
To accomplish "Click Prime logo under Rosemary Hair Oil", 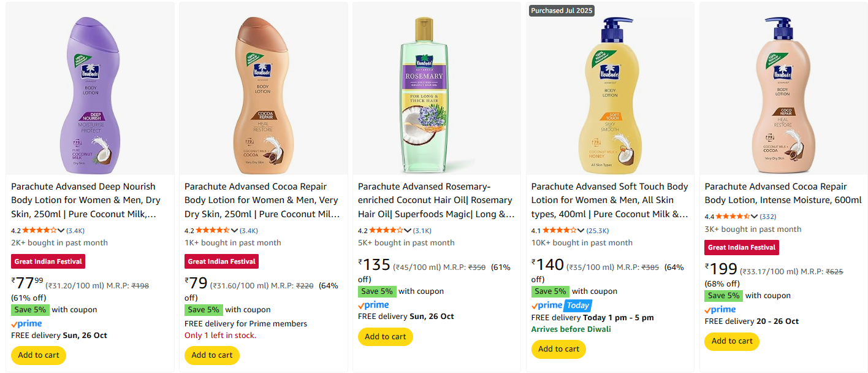I will coord(373,305).
